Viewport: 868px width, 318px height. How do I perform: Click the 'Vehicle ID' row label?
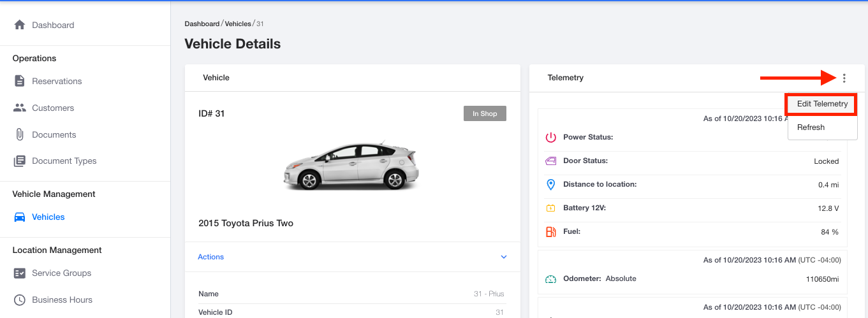click(x=216, y=312)
